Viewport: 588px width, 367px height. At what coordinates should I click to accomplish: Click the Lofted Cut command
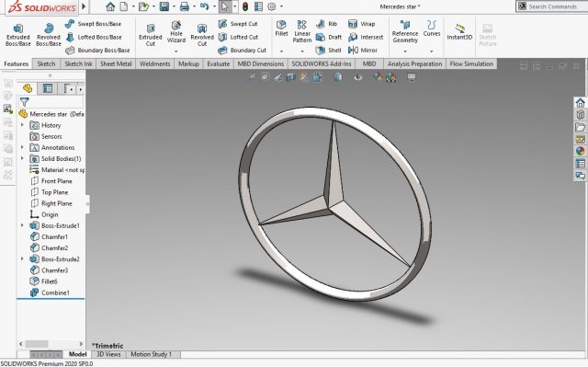(x=238, y=37)
